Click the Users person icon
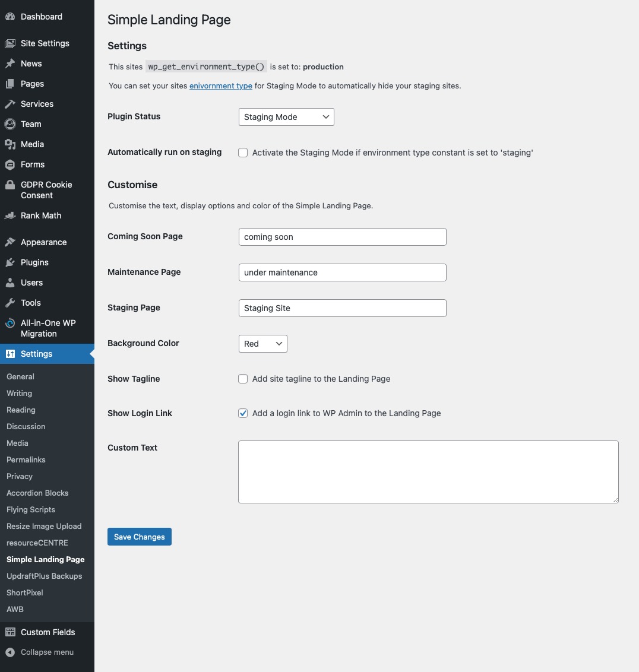 pos(10,283)
